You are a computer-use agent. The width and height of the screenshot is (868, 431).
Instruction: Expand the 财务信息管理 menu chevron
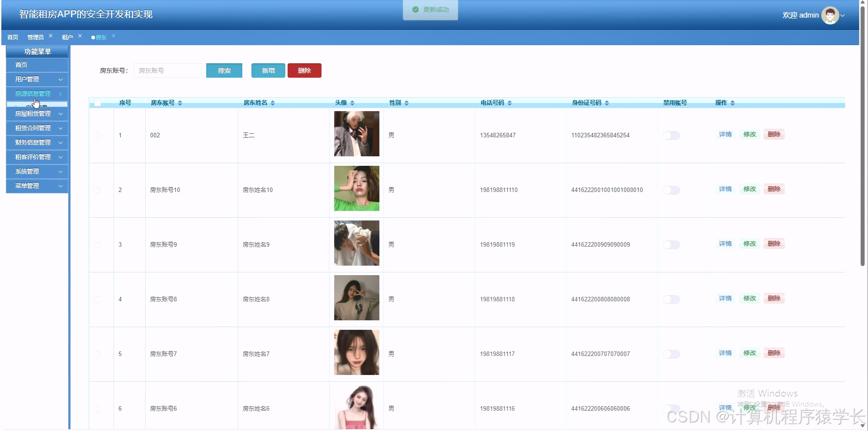(61, 143)
